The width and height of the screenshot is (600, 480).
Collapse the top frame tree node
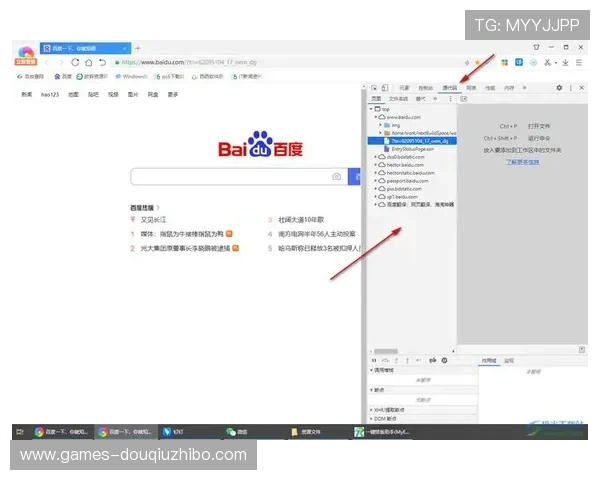pyautogui.click(x=371, y=109)
